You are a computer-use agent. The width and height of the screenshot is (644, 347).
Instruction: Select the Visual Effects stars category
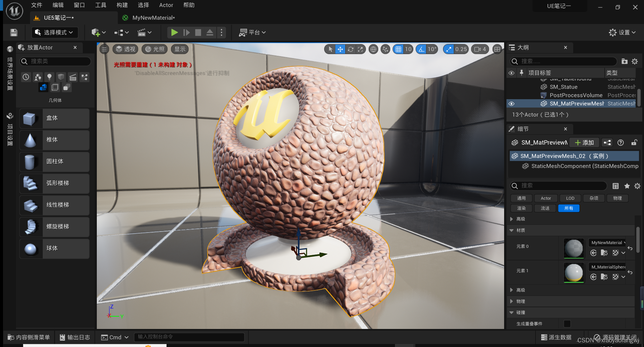coord(84,77)
